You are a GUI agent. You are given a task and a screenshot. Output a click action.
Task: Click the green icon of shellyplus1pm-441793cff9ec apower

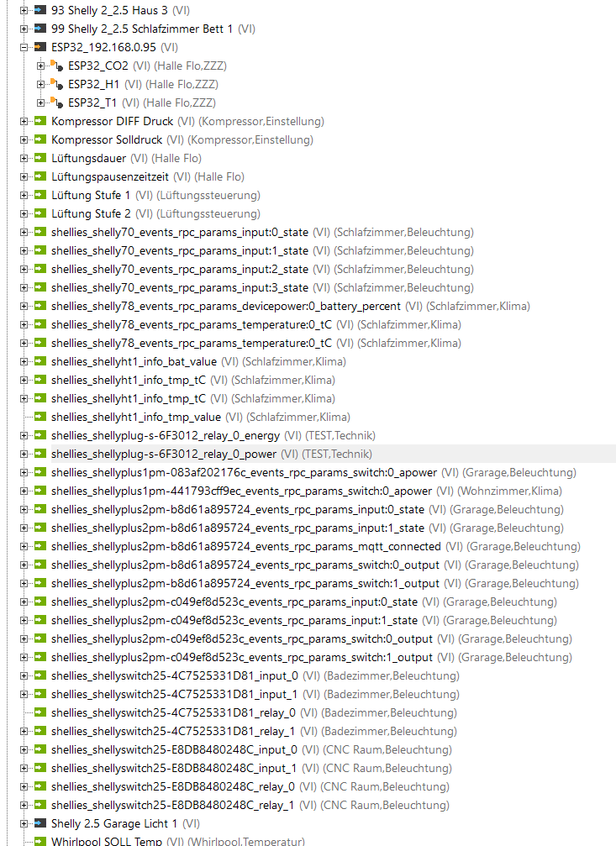pos(40,491)
